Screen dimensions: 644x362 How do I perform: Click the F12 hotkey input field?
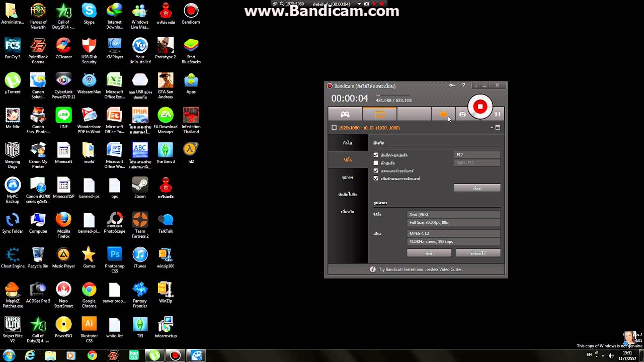click(x=477, y=155)
